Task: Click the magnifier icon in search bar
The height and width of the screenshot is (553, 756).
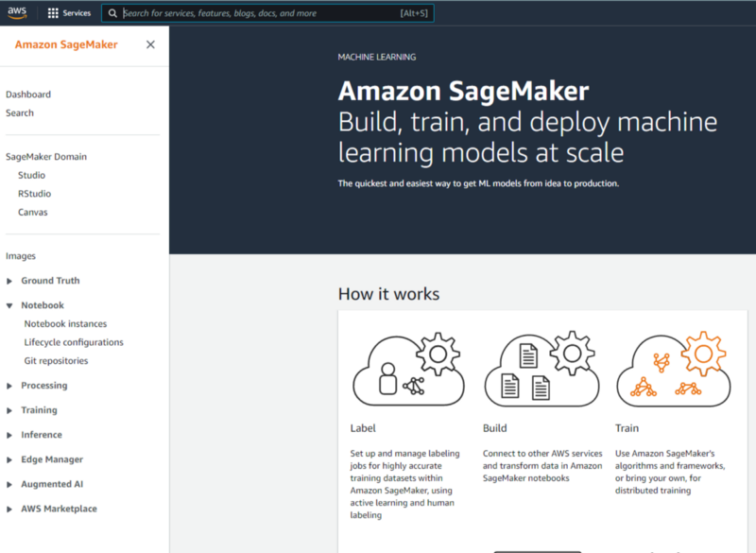Action: [x=112, y=13]
